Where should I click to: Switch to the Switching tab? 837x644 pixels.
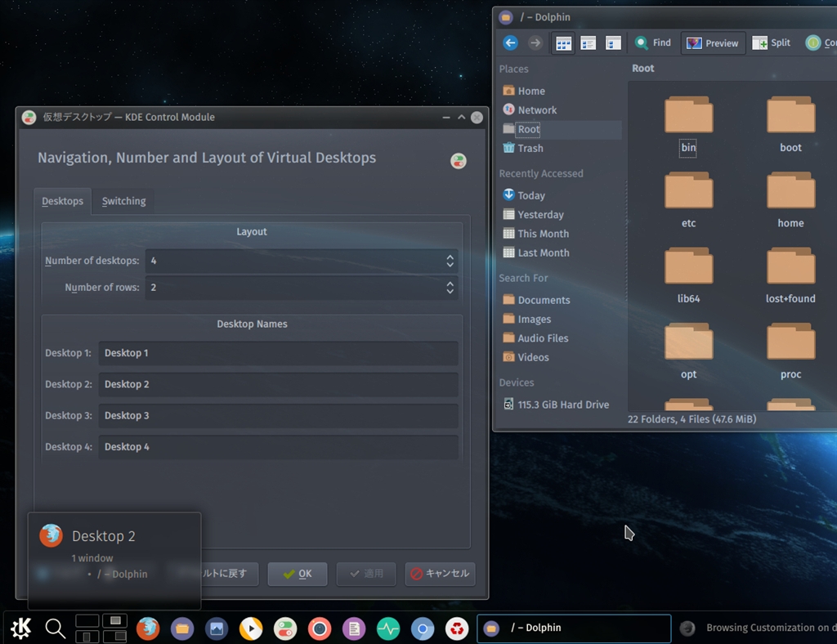(x=124, y=201)
